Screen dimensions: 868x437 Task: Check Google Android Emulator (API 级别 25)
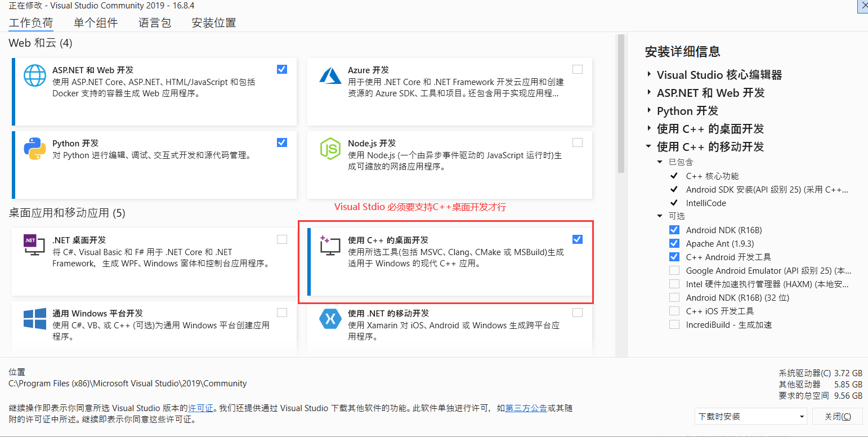(x=674, y=270)
